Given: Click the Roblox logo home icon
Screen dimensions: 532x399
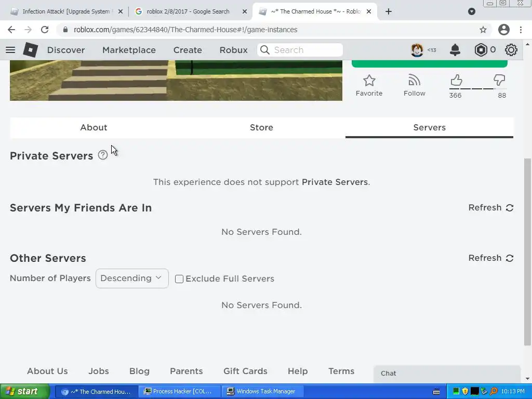Looking at the screenshot, I should (30, 50).
